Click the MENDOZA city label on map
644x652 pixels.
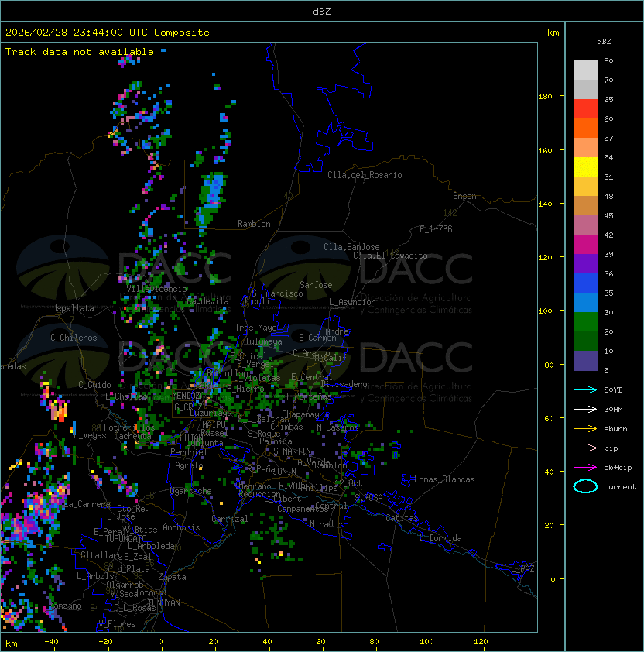coord(188,395)
